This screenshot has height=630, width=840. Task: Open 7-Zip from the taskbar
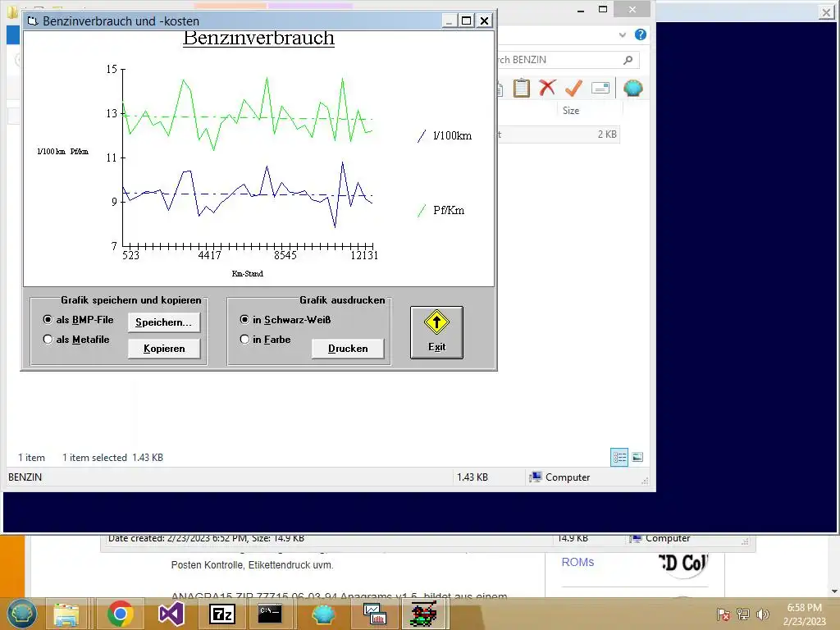pyautogui.click(x=221, y=614)
